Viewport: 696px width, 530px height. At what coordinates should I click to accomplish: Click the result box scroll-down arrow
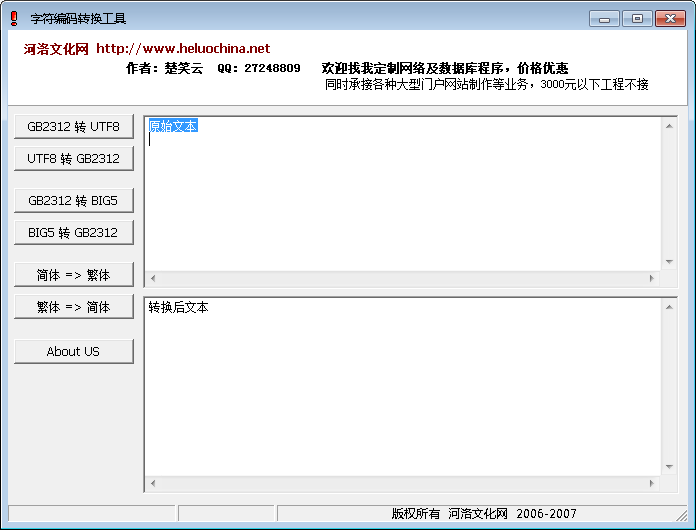(669, 467)
